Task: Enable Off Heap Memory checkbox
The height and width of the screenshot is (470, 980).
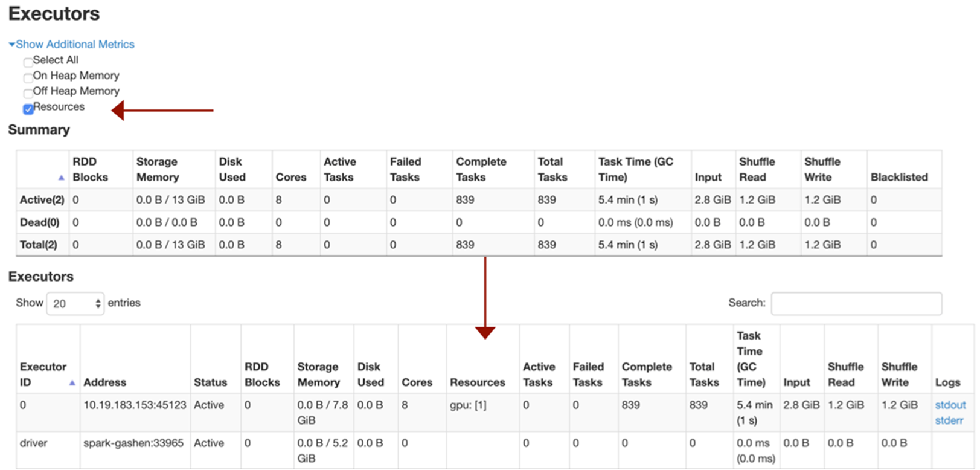Action: click(28, 94)
